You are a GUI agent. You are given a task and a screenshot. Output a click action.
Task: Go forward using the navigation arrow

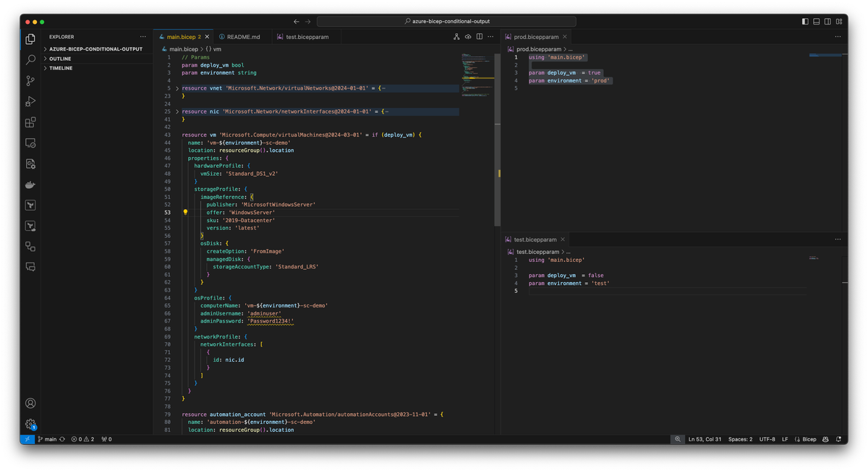[x=308, y=22]
